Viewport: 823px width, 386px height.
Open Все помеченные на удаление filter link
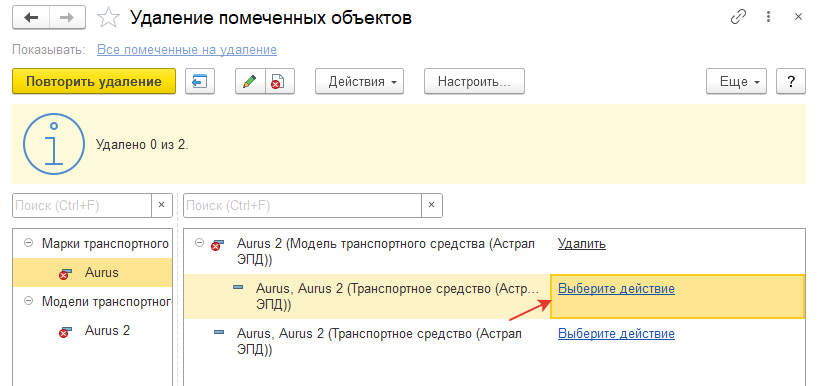[x=187, y=50]
